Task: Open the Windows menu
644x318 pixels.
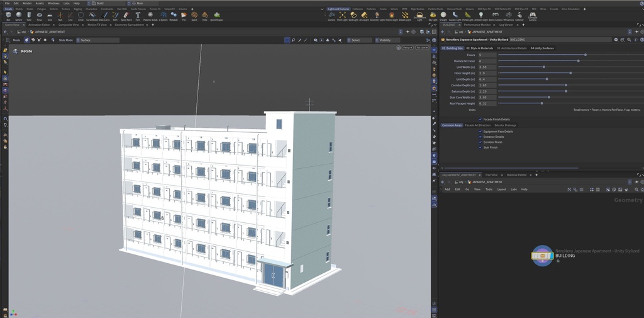Action: pyautogui.click(x=53, y=3)
